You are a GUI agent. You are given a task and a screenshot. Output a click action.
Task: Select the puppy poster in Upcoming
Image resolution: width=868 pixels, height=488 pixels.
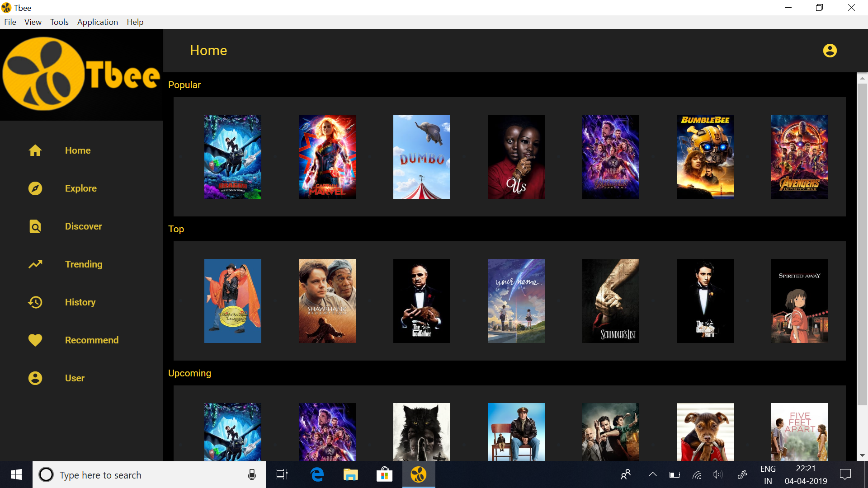pos(705,432)
